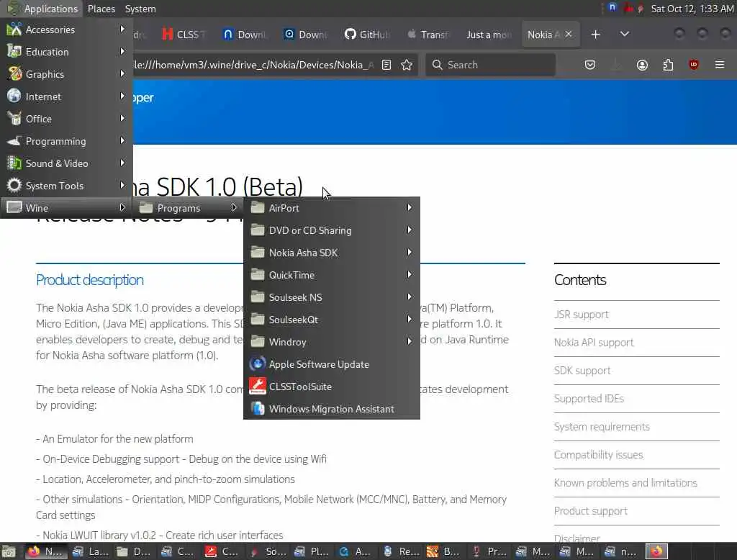Go to Compatibility issues link
This screenshot has height=560, width=737.
click(x=598, y=455)
